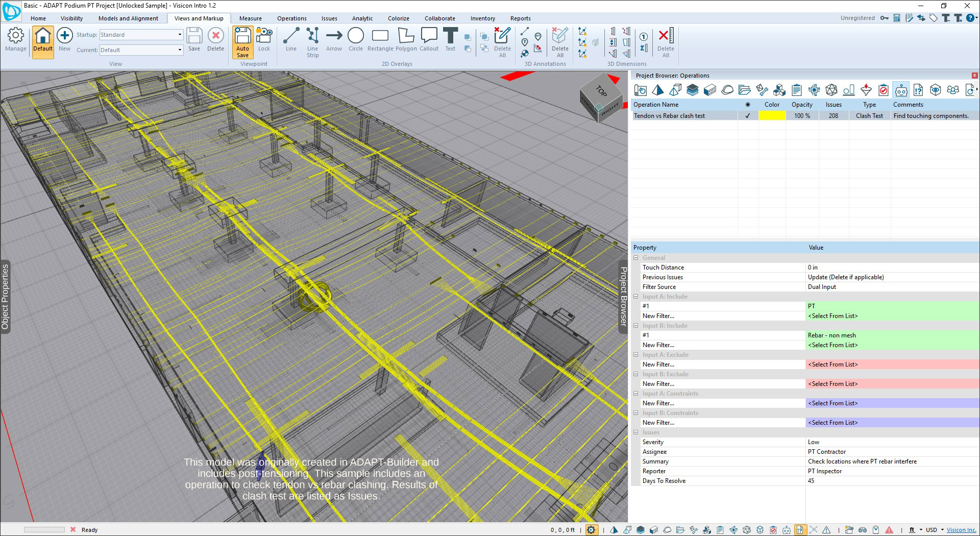Create a New view
Image resolution: width=980 pixels, height=536 pixels.
(x=64, y=40)
